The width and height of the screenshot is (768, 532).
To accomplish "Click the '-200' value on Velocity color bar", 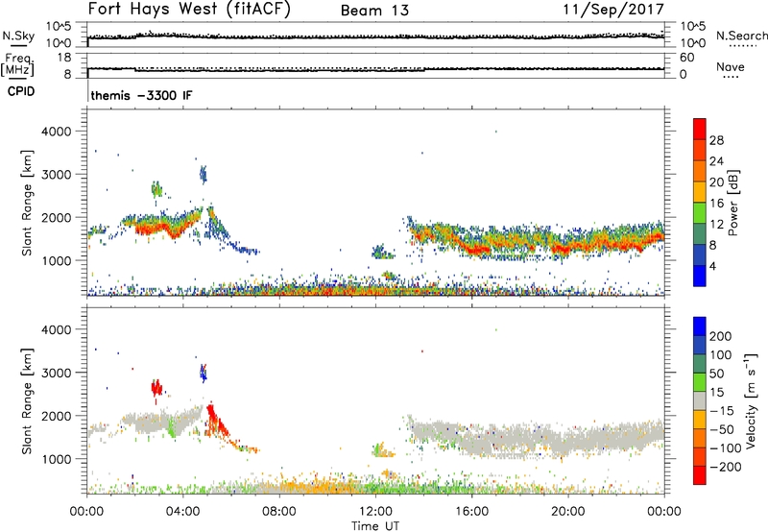I will point(726,467).
